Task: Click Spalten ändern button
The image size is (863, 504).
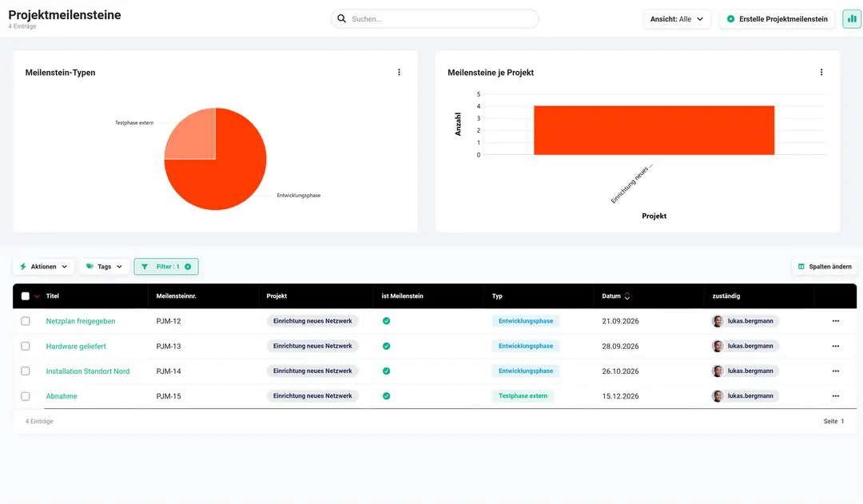Action: coord(825,266)
